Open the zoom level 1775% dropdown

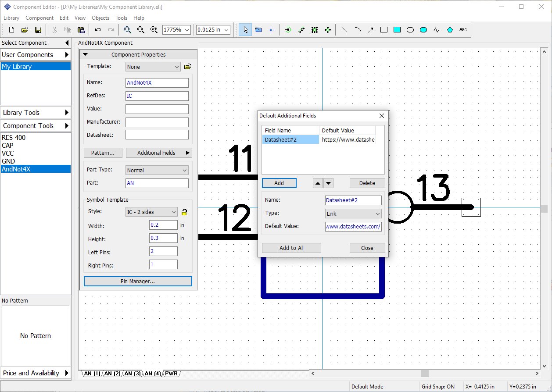coord(187,30)
